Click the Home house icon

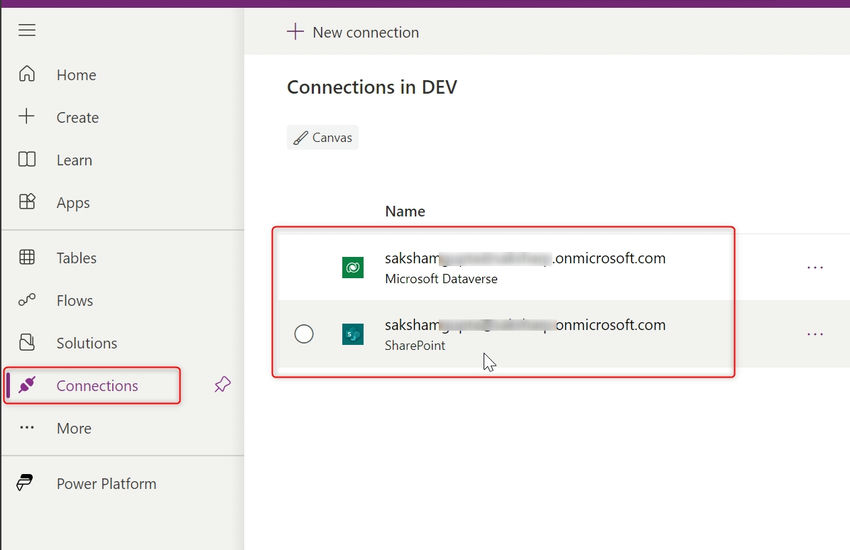[27, 74]
